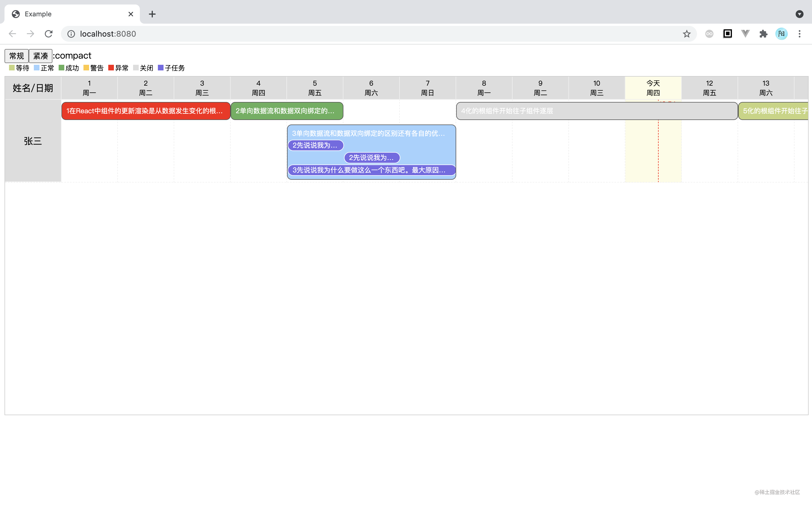Click the browser back arrow
This screenshot has width=812, height=507.
tap(12, 34)
